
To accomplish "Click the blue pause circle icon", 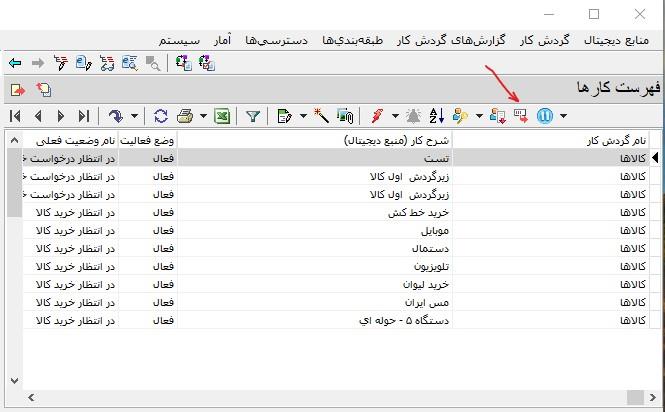I will point(545,116).
